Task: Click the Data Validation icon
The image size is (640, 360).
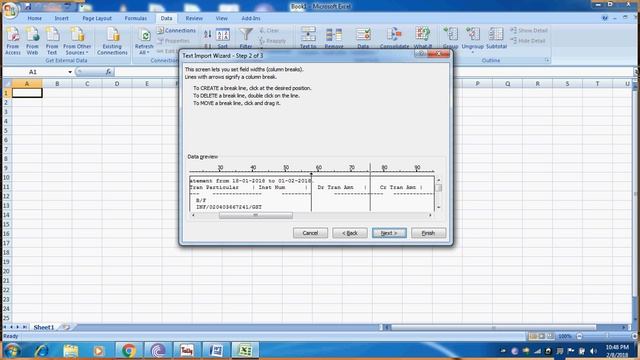Action: pyautogui.click(x=363, y=39)
